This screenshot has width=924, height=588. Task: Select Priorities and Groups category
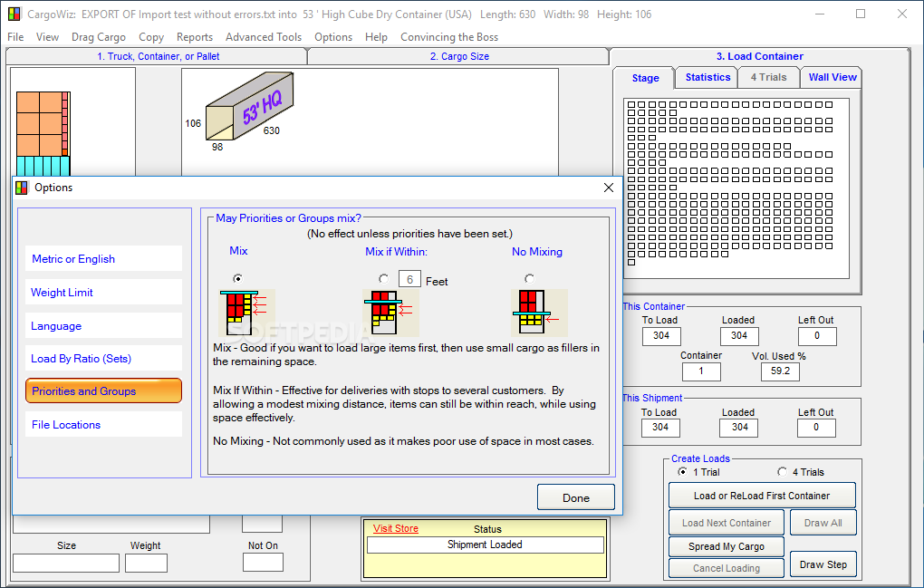pos(103,390)
